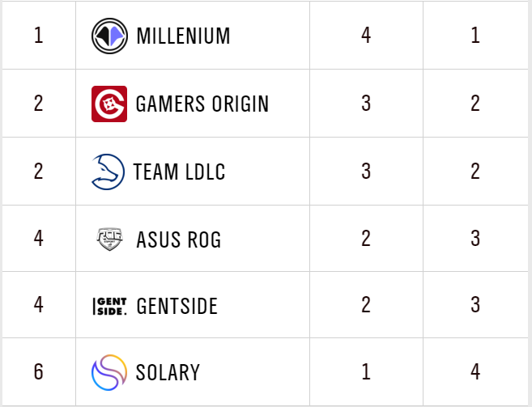The height and width of the screenshot is (407, 532).
Task: Click Millenium's wins value 4
Action: [x=366, y=36]
